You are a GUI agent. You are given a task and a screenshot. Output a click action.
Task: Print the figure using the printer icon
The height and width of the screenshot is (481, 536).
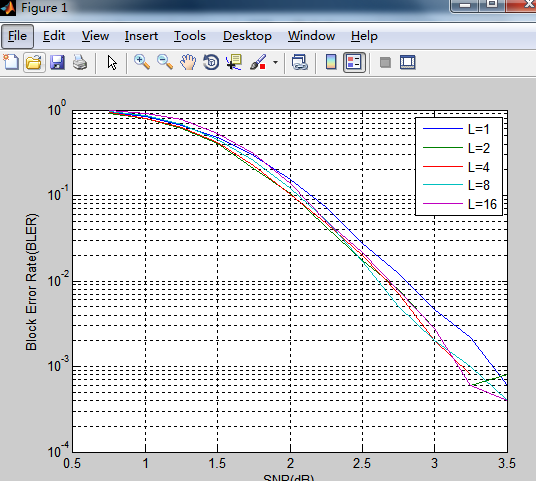coord(80,63)
